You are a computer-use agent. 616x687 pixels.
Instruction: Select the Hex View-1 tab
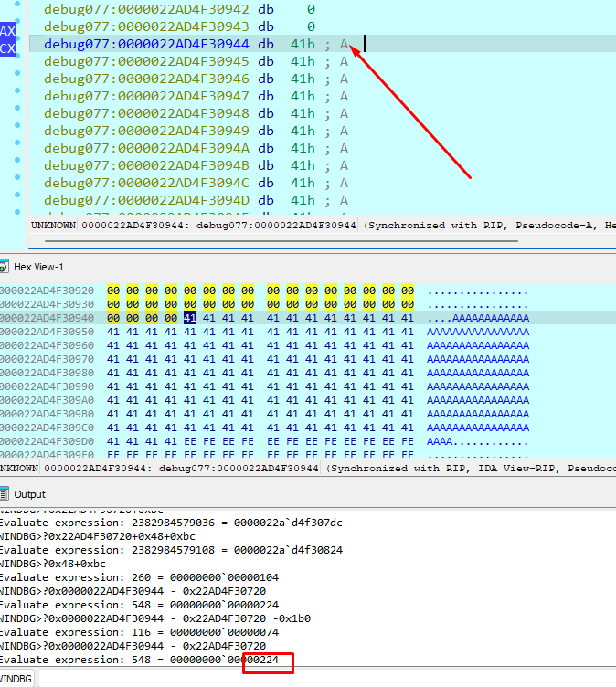pyautogui.click(x=38, y=267)
